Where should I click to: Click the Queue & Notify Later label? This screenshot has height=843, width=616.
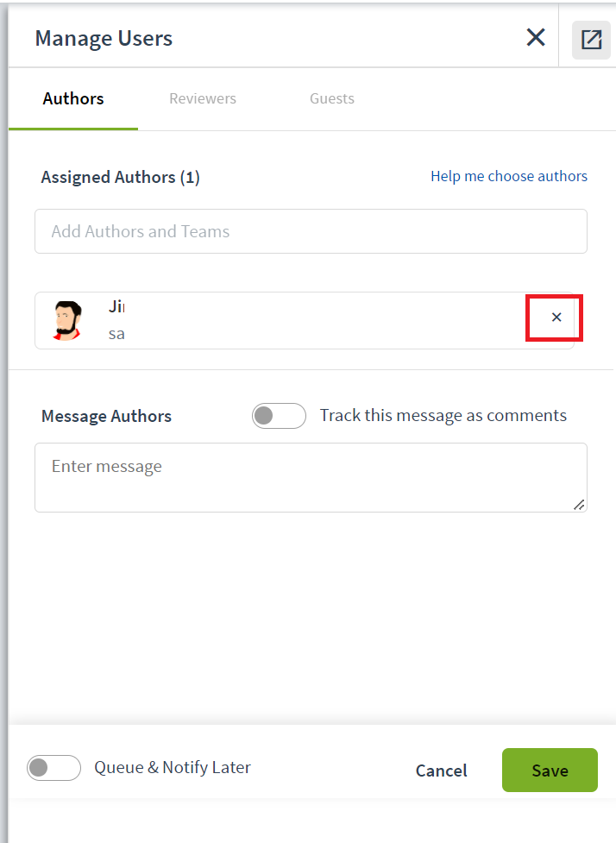[x=173, y=767]
